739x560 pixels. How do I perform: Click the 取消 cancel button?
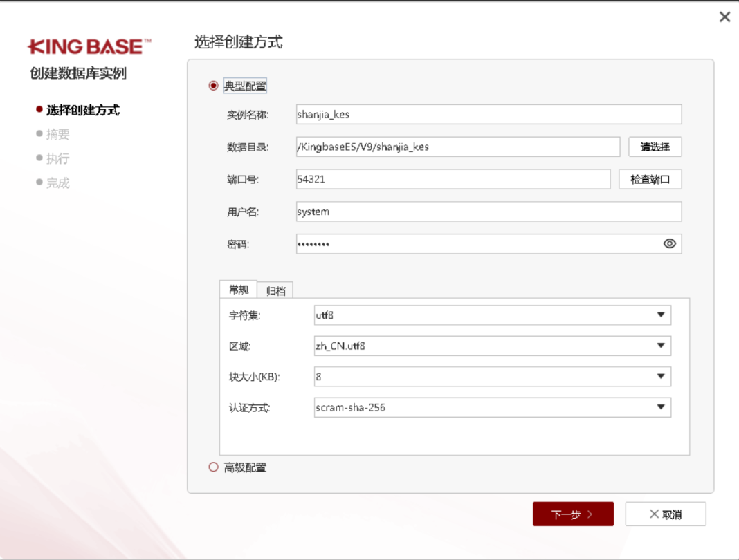[666, 514]
